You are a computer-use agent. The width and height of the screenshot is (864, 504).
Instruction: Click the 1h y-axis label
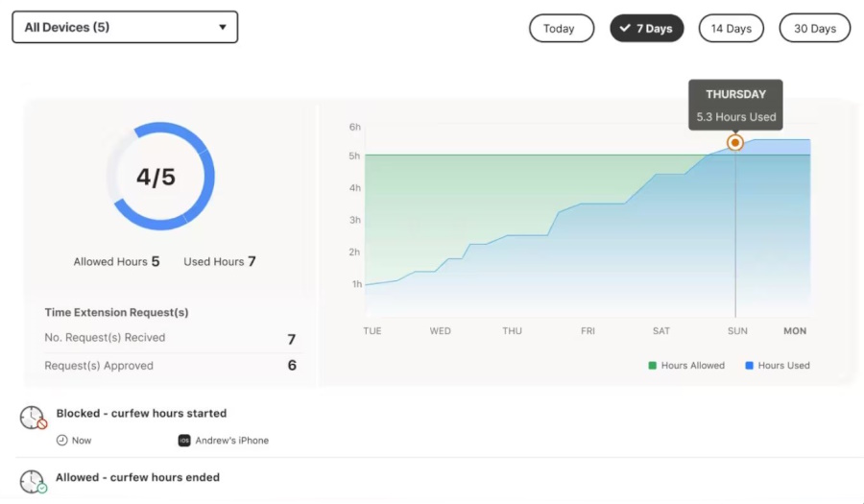tap(357, 284)
